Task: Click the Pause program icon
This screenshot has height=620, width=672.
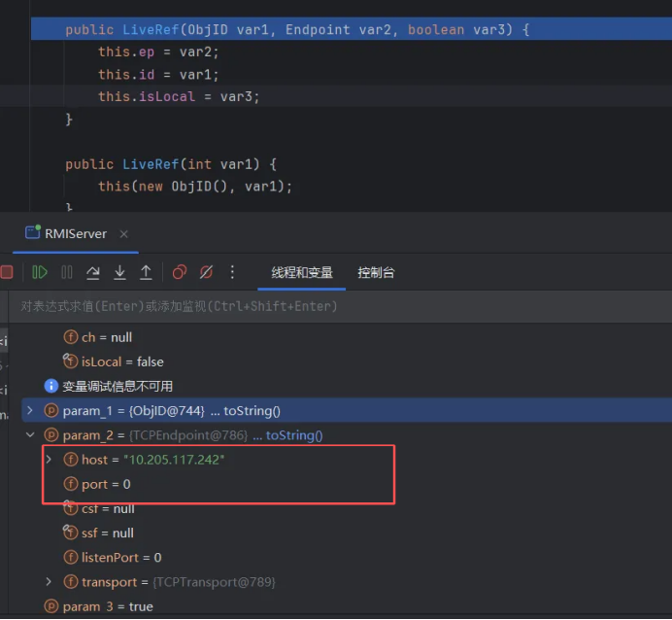Action: coord(67,273)
